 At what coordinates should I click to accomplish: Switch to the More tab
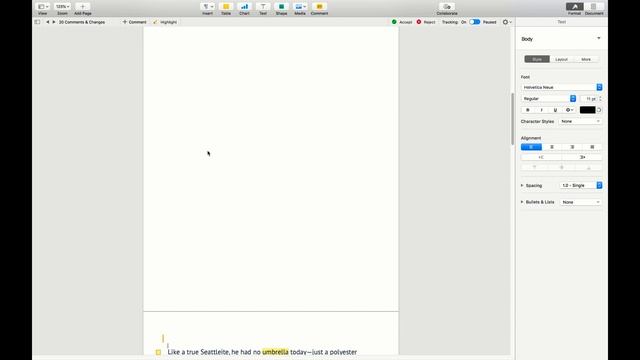(x=586, y=59)
